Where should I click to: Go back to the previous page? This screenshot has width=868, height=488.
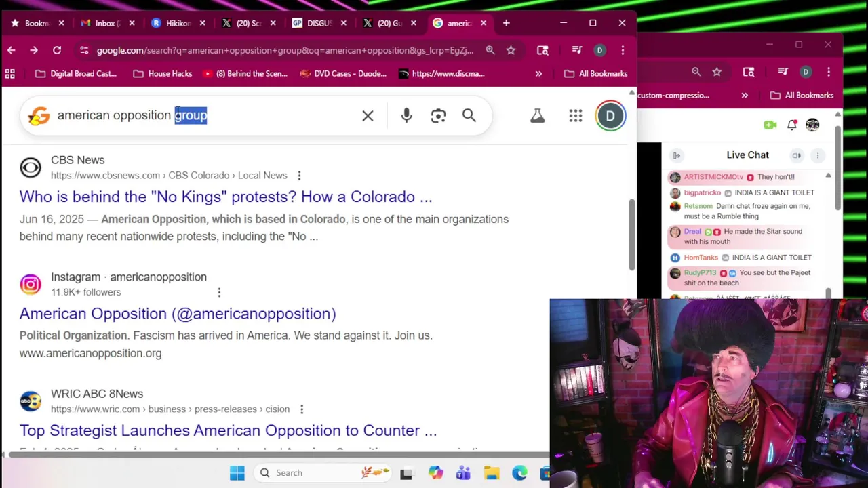tap(12, 50)
